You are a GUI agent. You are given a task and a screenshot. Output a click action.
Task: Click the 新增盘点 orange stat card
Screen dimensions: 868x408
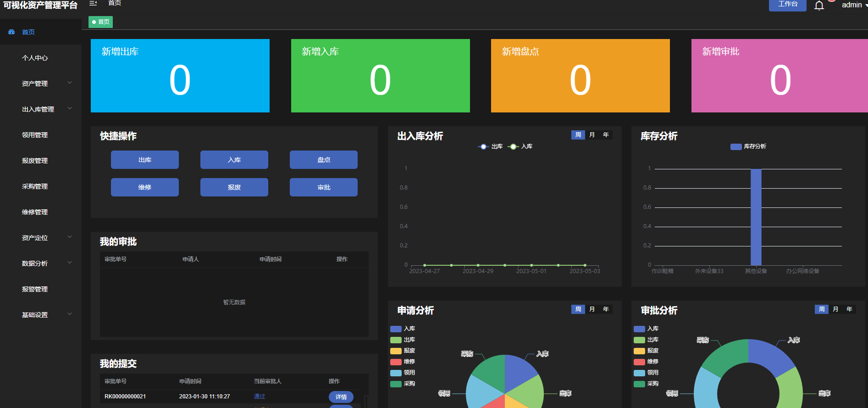click(x=581, y=76)
